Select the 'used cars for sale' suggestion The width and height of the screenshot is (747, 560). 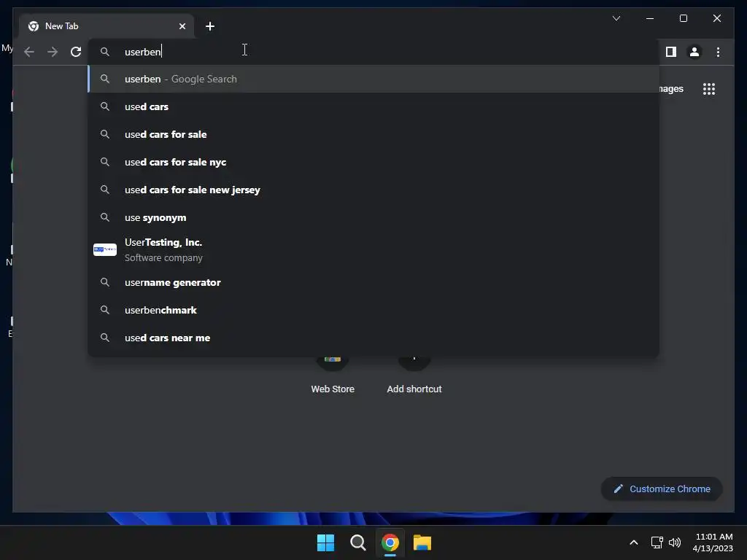[374, 134]
